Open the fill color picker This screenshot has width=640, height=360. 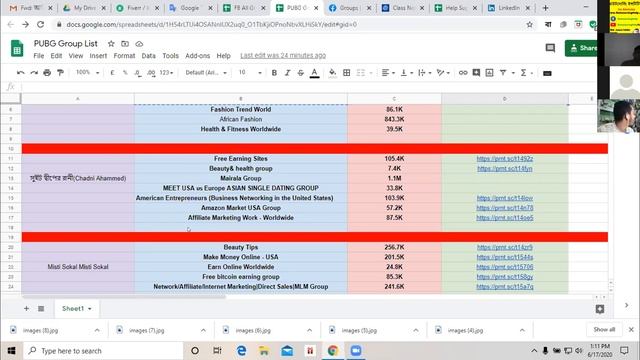pyautogui.click(x=333, y=73)
